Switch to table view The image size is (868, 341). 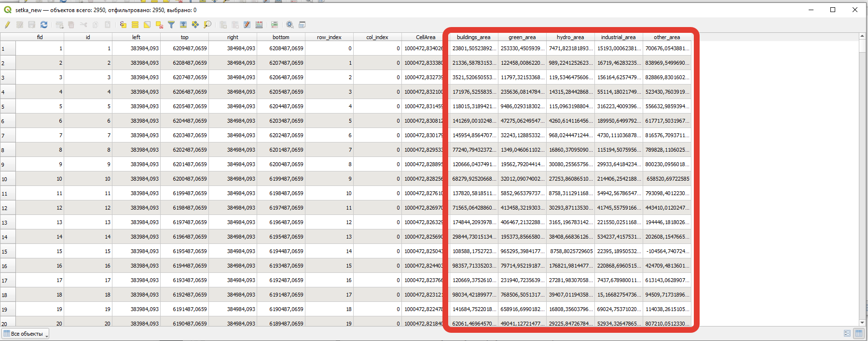coord(859,333)
